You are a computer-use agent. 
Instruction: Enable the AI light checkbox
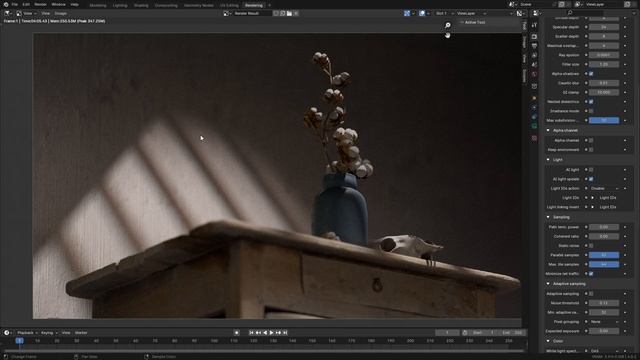tap(591, 170)
